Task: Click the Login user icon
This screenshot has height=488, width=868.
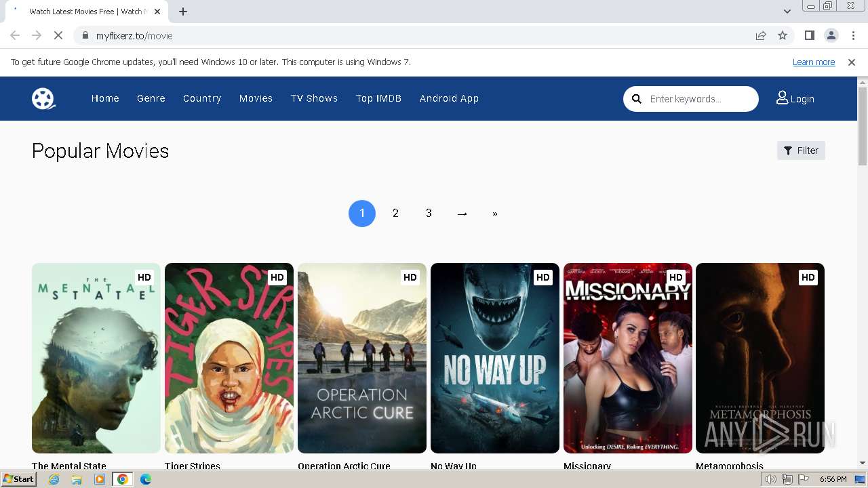Action: (x=782, y=98)
